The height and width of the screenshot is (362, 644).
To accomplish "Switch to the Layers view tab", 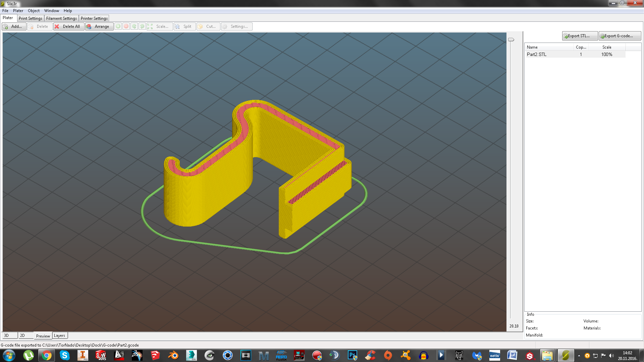I will pos(60,336).
